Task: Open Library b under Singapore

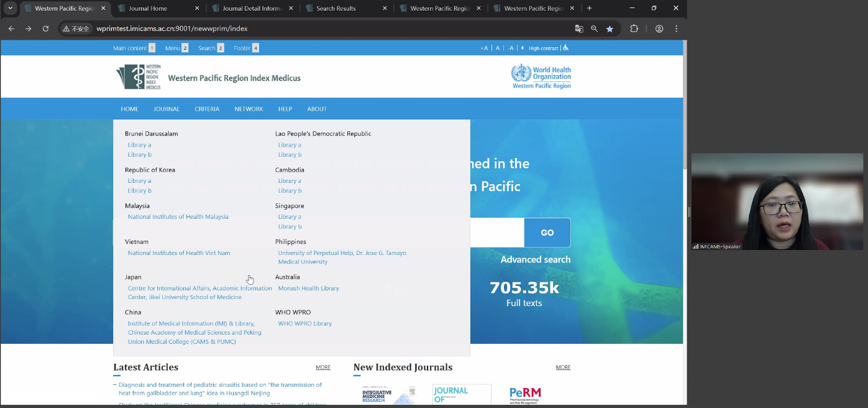Action: (x=290, y=227)
